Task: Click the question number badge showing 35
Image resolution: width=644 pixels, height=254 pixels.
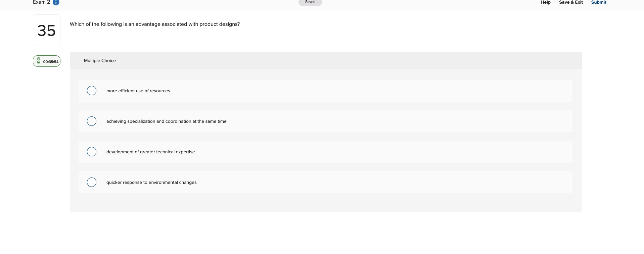Action: (46, 30)
